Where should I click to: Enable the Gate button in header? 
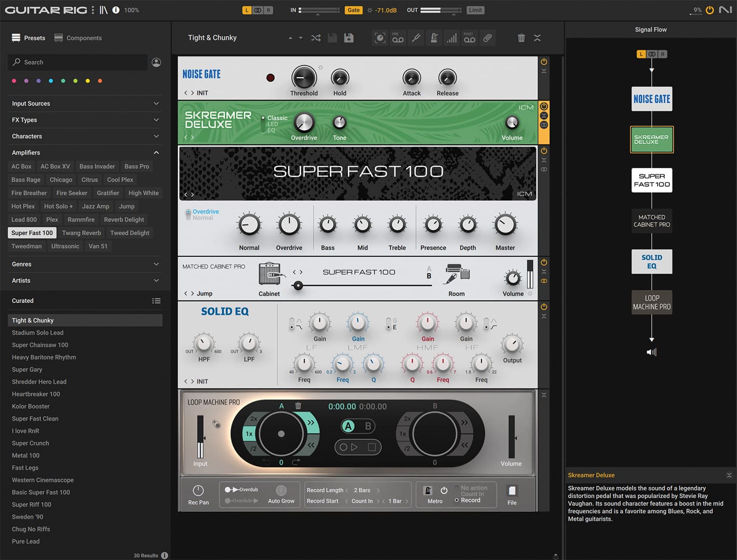coord(354,10)
